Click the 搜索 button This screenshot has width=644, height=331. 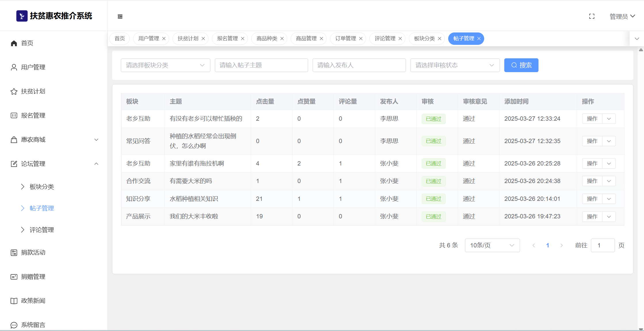(x=521, y=65)
